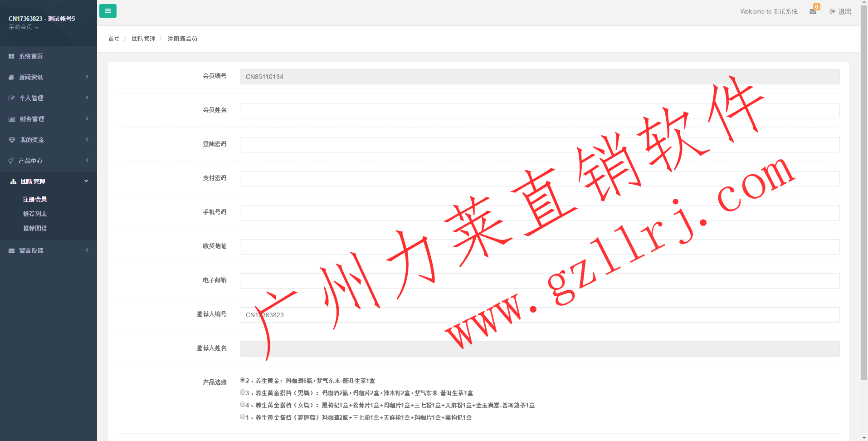Click the Welcome to 测试系统 text
Viewport: 868px width, 441px height.
(x=769, y=11)
